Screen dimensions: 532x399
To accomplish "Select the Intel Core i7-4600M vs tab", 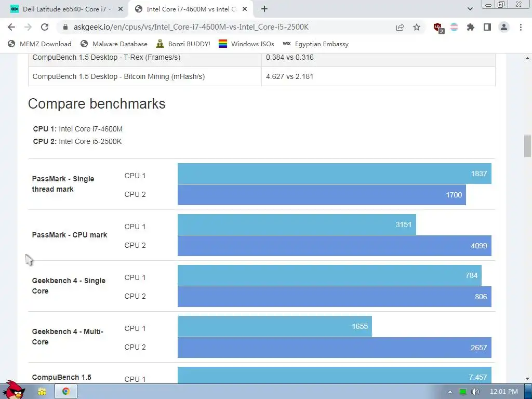I will coord(191,9).
